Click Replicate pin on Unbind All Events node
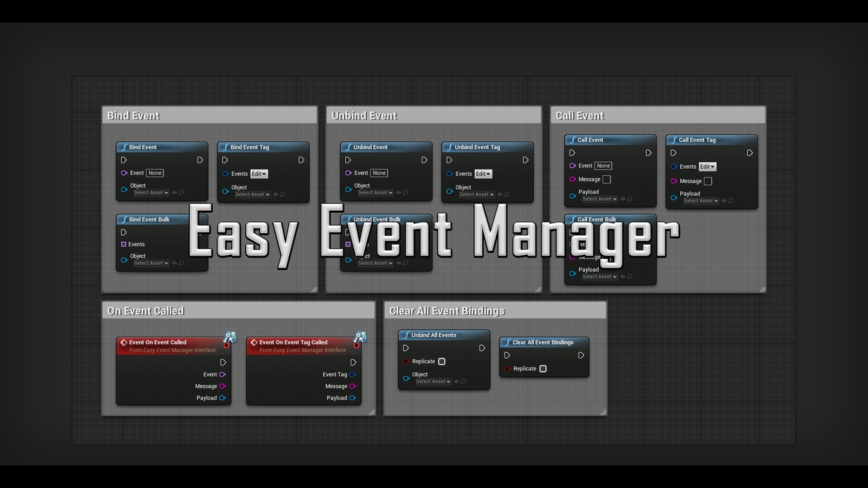 406,361
